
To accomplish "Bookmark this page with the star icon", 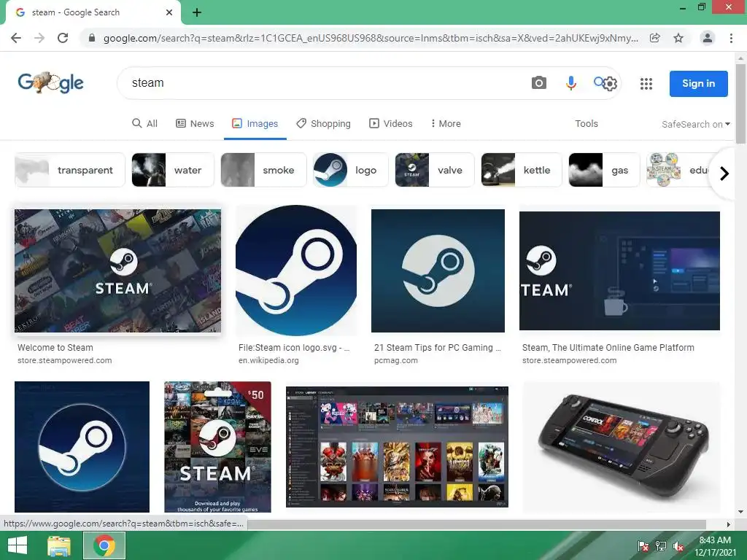I will pyautogui.click(x=678, y=38).
